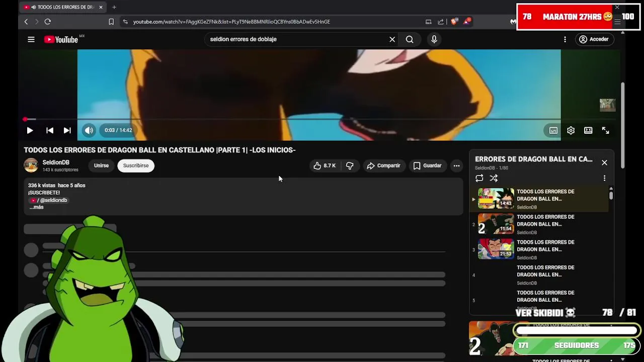Open Brave Shields lion icon
Image resolution: width=644 pixels, height=362 pixels.
click(x=454, y=22)
